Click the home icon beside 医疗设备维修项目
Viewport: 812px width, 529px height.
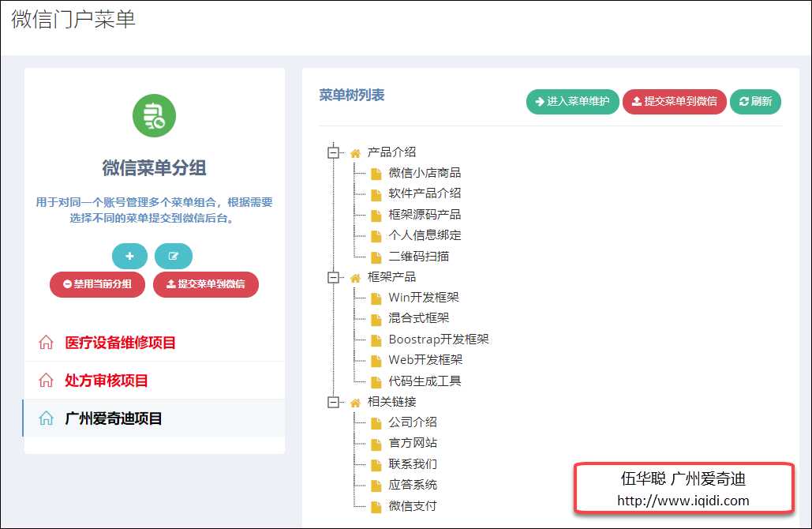(46, 343)
